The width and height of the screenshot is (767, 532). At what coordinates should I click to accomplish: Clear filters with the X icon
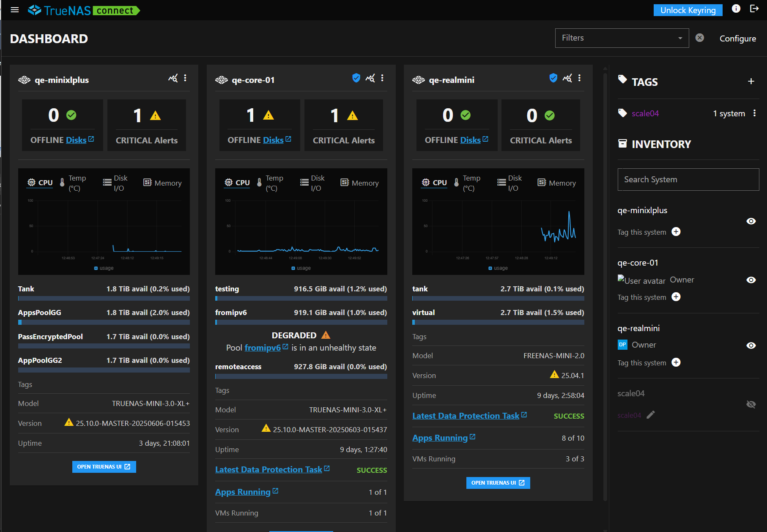pyautogui.click(x=700, y=38)
